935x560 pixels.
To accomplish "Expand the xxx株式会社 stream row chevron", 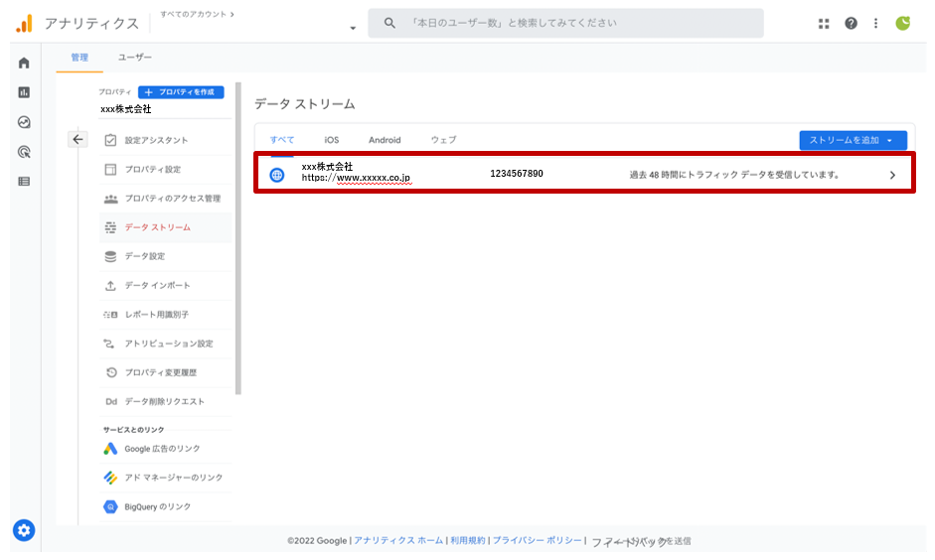I will coord(892,175).
